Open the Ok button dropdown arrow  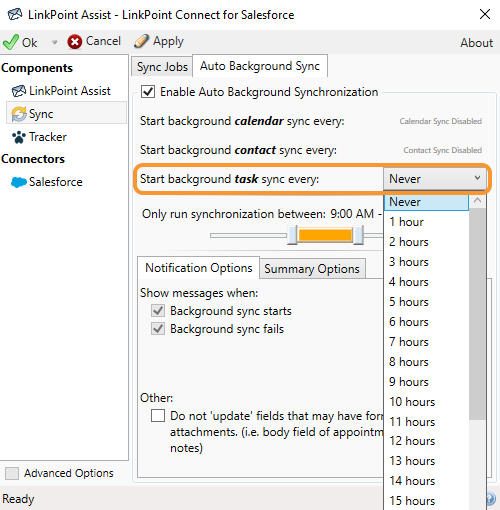(x=55, y=42)
